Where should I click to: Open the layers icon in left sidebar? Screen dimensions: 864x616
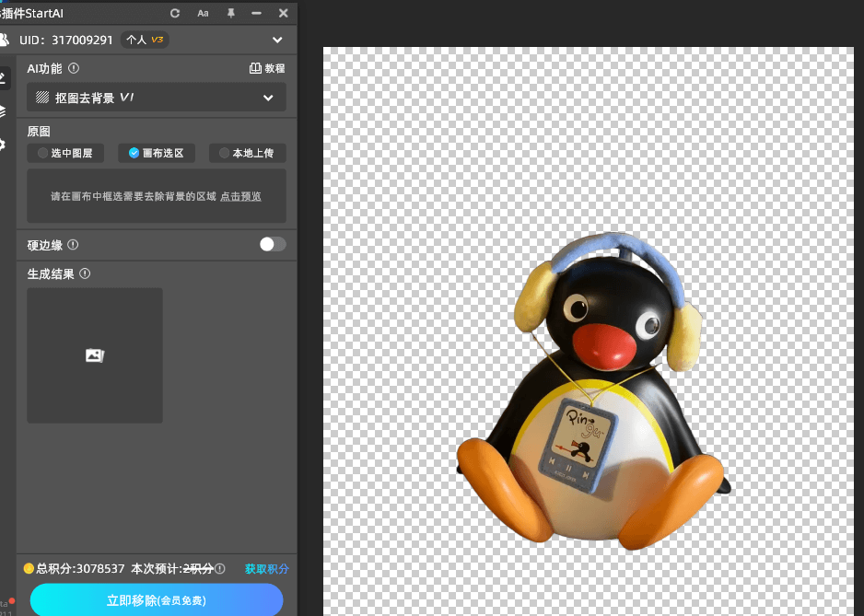(x=3, y=111)
